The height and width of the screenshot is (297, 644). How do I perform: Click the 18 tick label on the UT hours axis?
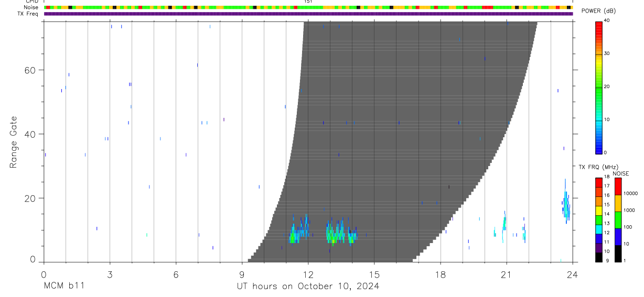click(440, 274)
